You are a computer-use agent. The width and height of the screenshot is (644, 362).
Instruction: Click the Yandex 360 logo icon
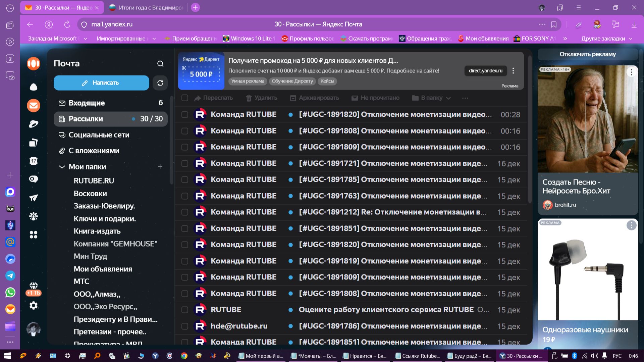(34, 64)
